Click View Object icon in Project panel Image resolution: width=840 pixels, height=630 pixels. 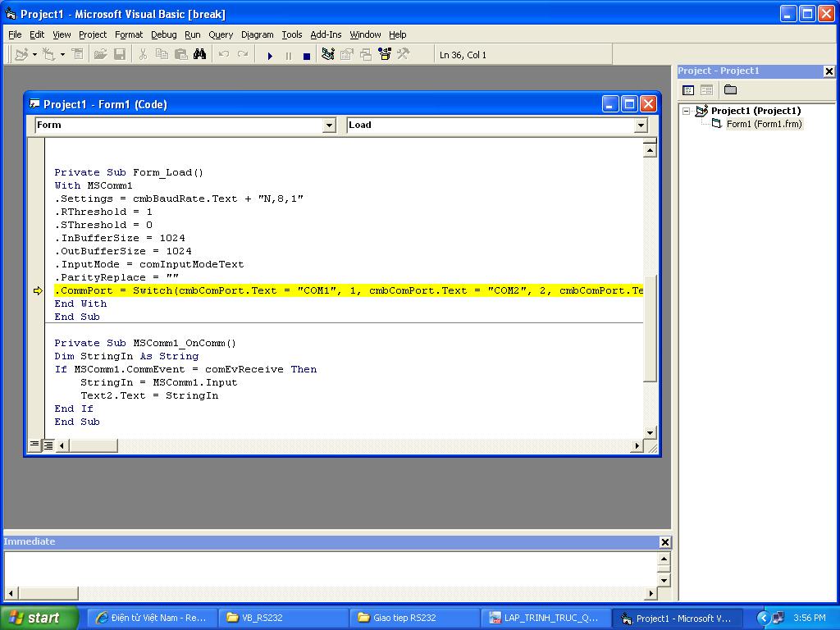pos(706,90)
